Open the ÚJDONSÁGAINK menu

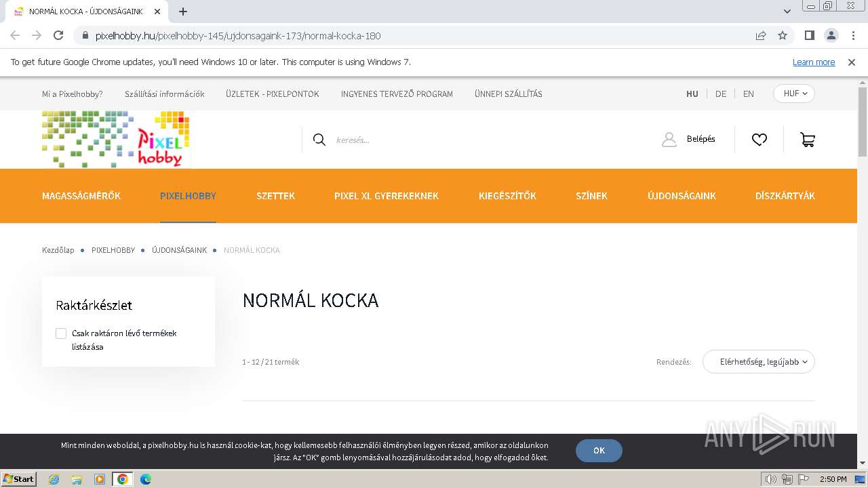pos(682,196)
